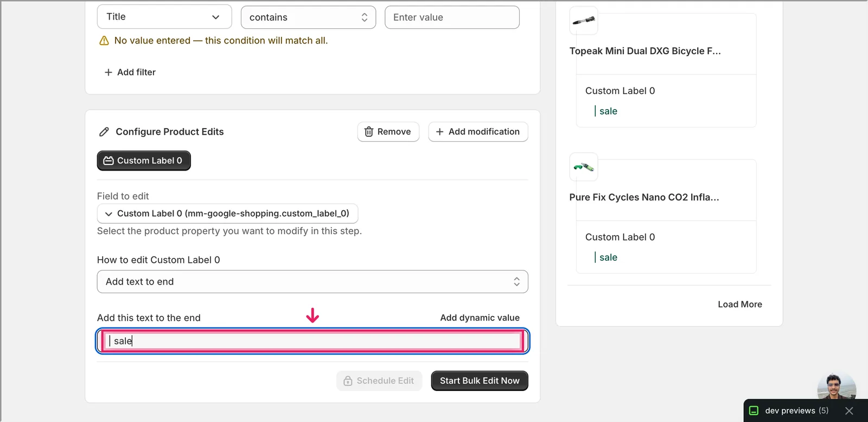Screen dimensions: 868x422
Task: Open the contains condition dropdown
Action: tap(308, 17)
